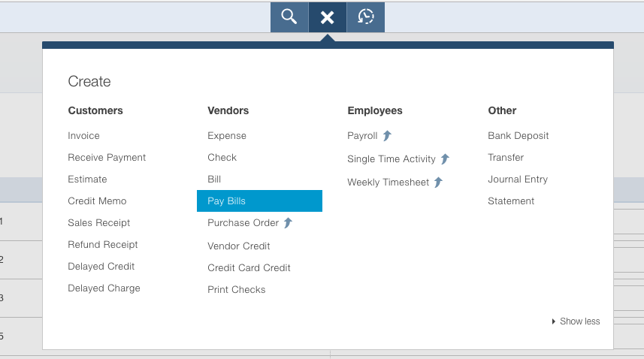Open Credit Memo form
The width and height of the screenshot is (644, 359).
(98, 201)
